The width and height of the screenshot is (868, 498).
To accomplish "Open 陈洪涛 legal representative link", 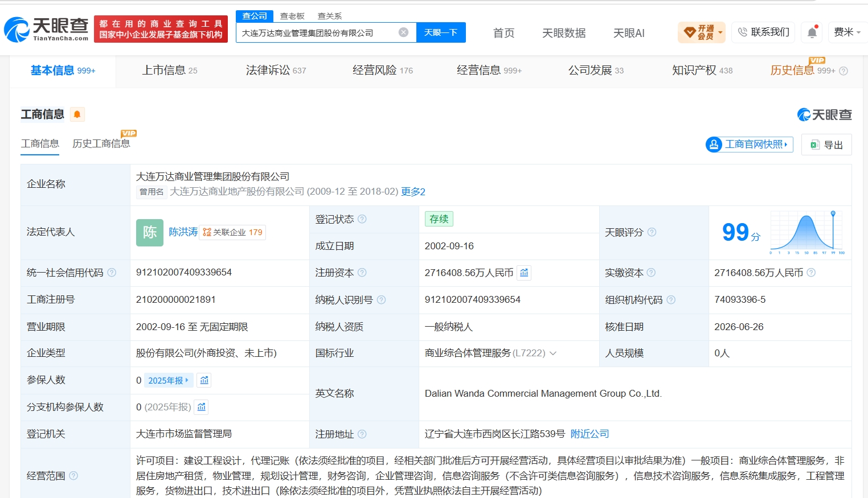I will [x=183, y=232].
